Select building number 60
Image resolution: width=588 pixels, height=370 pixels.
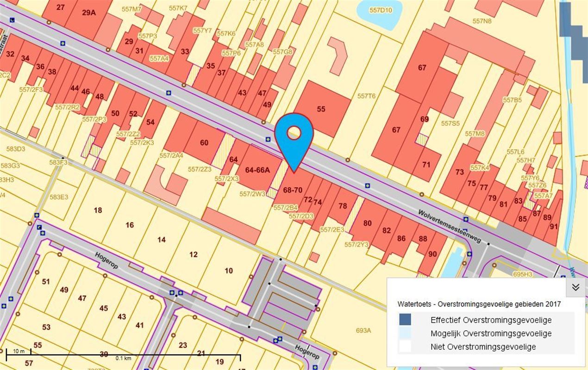coord(204,143)
